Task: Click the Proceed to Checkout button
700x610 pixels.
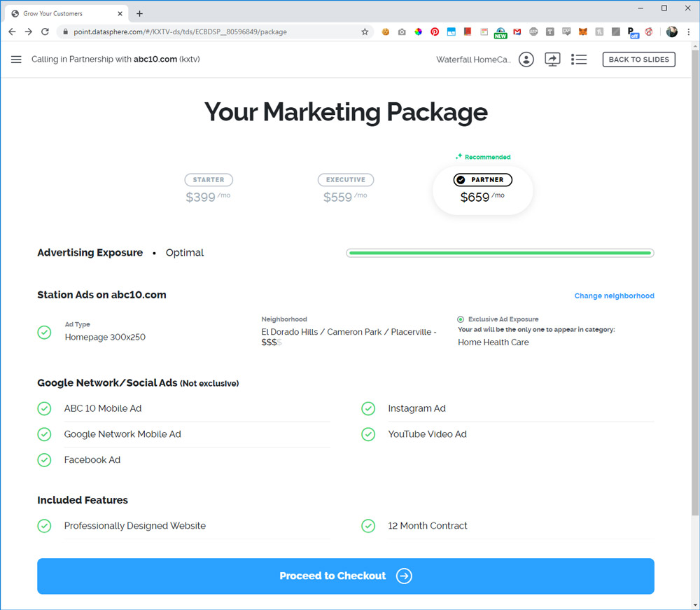Action: click(346, 576)
